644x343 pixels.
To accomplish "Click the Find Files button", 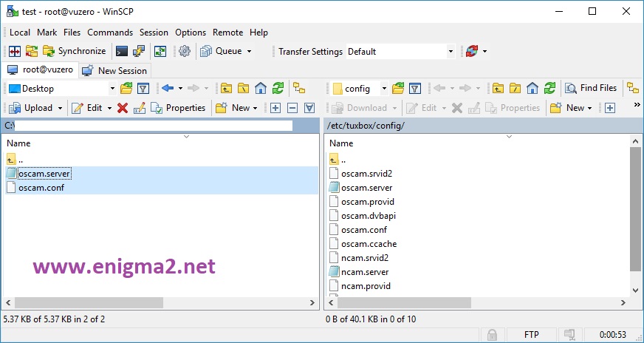I will click(x=591, y=88).
